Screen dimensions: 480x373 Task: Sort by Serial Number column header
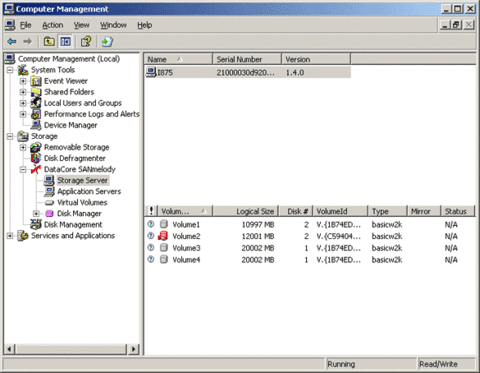247,59
